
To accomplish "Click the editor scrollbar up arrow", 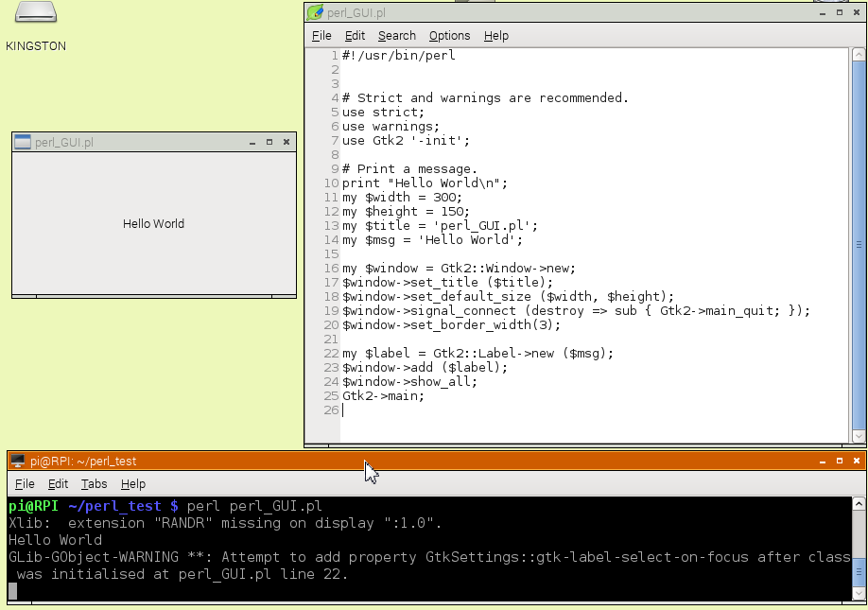I will tap(859, 54).
